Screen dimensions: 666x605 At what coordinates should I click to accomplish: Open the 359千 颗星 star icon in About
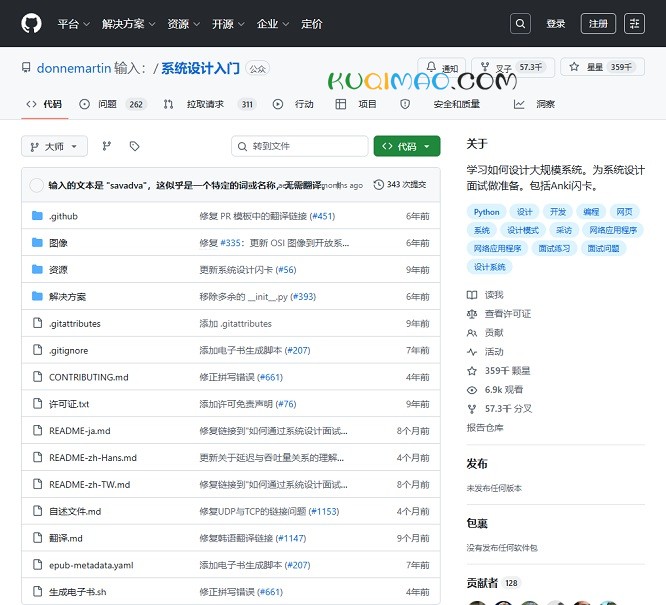tap(472, 371)
